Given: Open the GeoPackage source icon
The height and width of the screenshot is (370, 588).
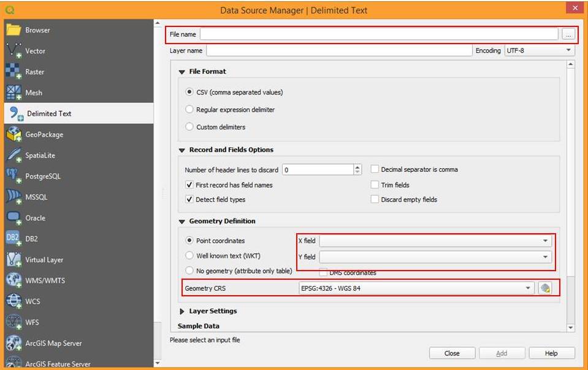Looking at the screenshot, I should coord(14,134).
